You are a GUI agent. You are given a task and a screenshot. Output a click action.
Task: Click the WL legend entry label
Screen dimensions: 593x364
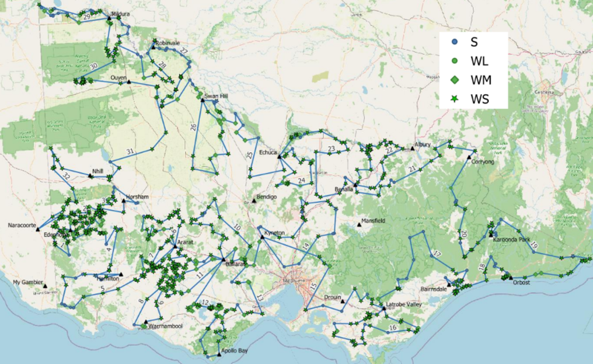[x=479, y=61]
